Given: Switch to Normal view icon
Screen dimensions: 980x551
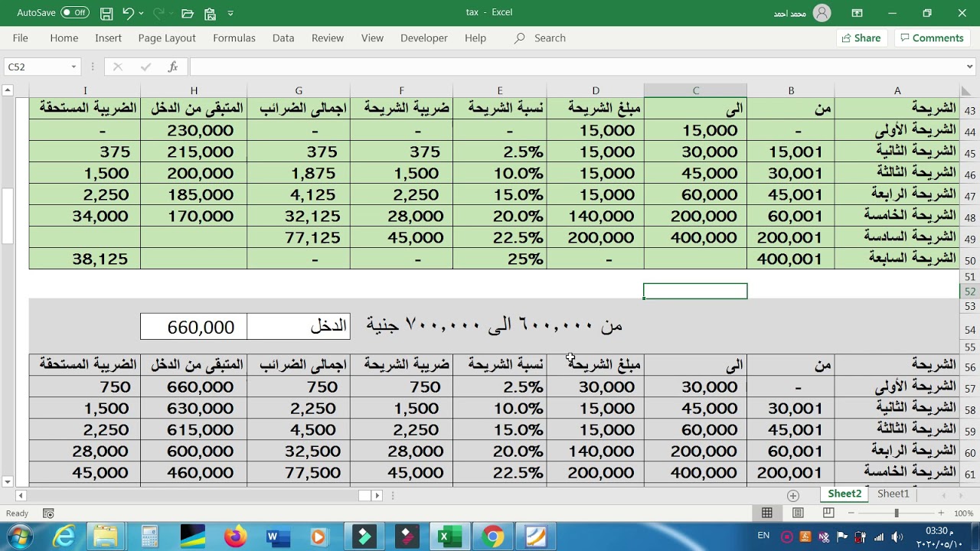Looking at the screenshot, I should coord(767,513).
